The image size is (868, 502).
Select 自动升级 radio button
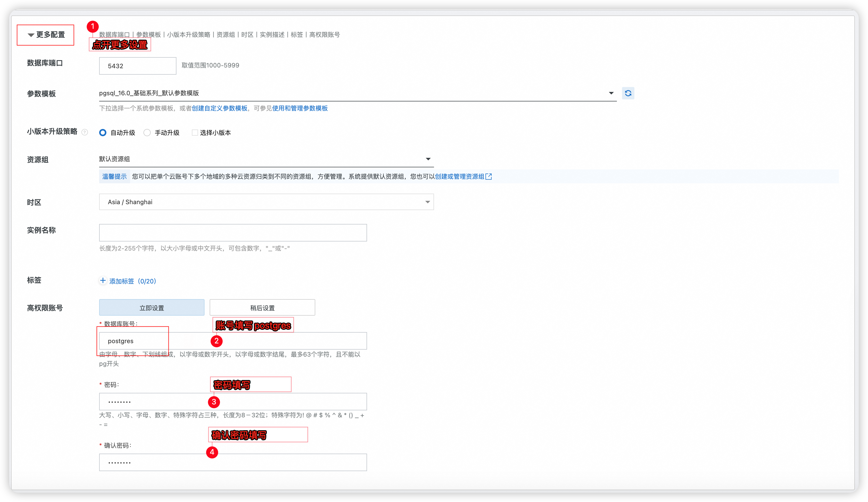[103, 133]
